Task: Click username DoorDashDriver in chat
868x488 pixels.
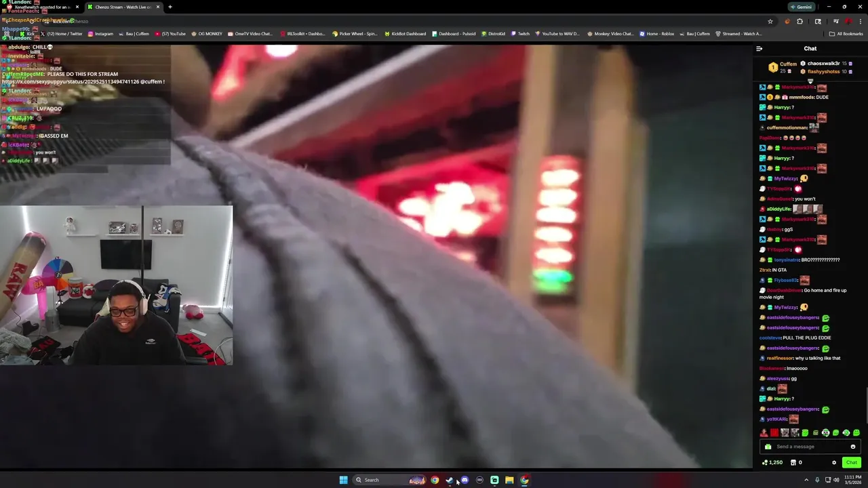Action: (x=784, y=291)
